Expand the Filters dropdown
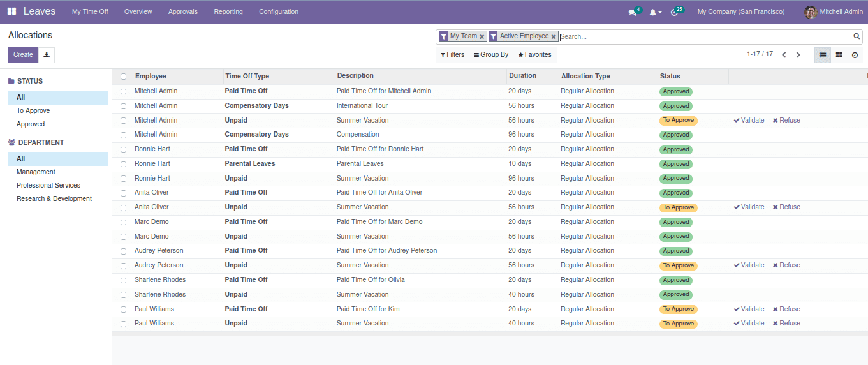This screenshot has width=868, height=365. coord(453,55)
